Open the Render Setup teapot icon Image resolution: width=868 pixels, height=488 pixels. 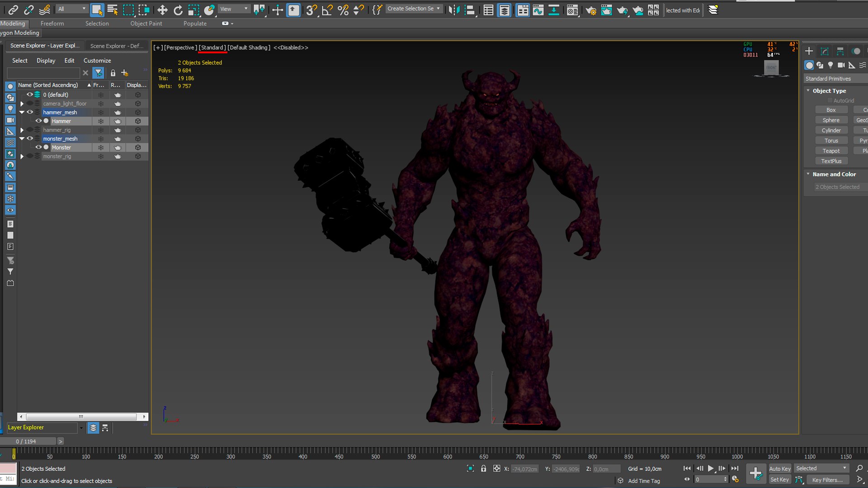[x=591, y=9]
